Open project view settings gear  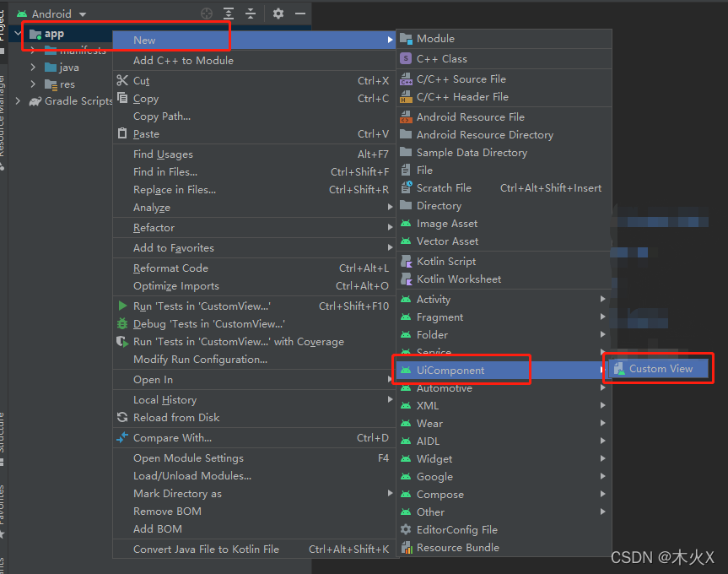pyautogui.click(x=278, y=14)
